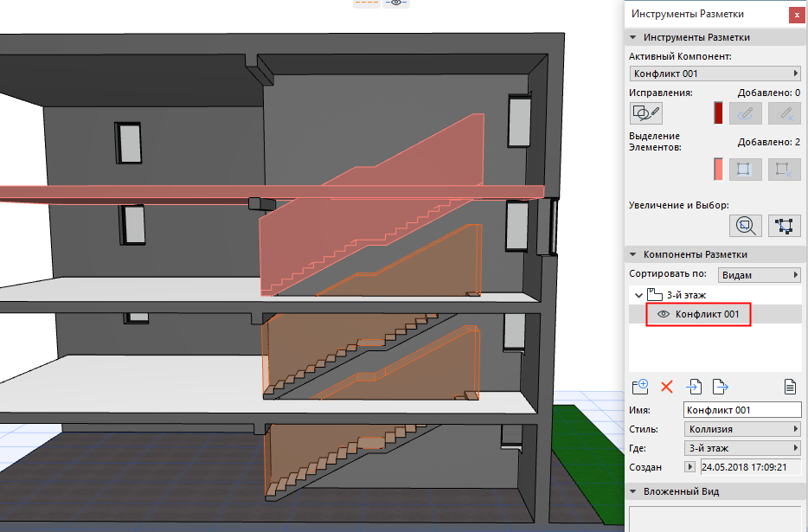Add a new markup component entry
The image size is (808, 532).
click(640, 387)
